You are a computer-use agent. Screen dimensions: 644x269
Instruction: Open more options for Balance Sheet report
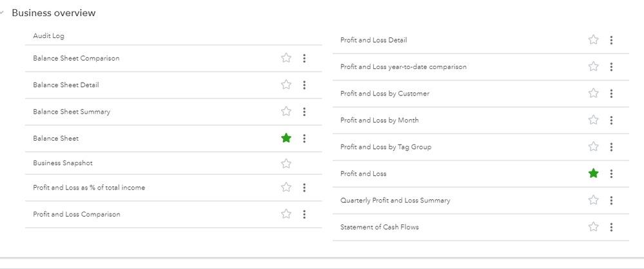pos(304,138)
